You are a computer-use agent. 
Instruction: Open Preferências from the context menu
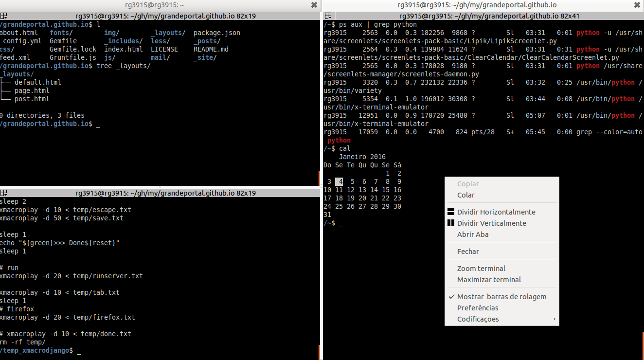click(502, 308)
